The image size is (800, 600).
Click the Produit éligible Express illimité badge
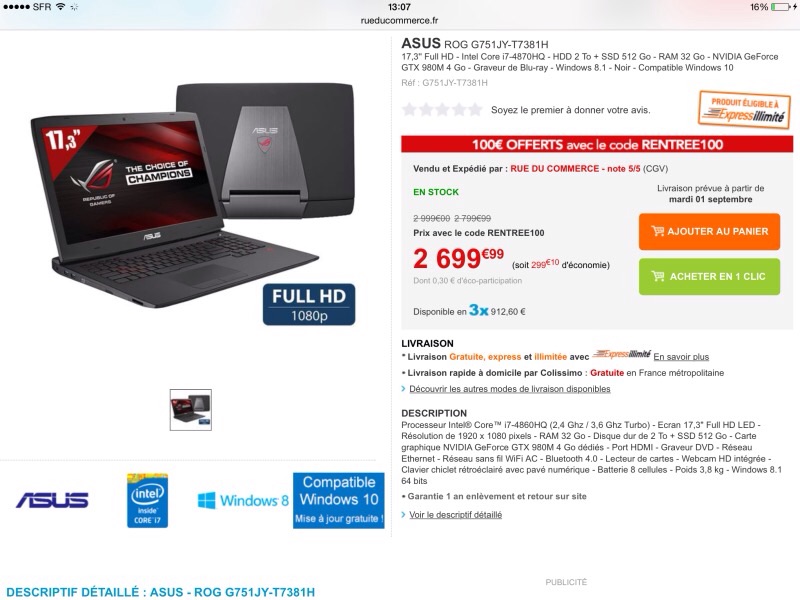coord(744,109)
